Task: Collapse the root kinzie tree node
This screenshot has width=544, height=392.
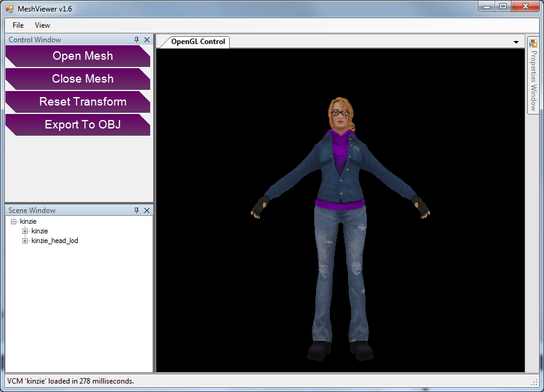Action: (14, 221)
